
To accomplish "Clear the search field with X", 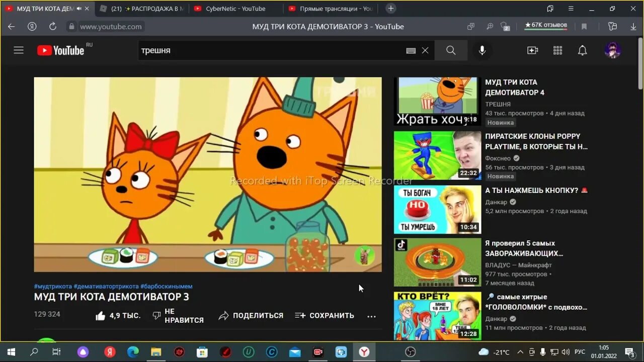I will (x=425, y=50).
